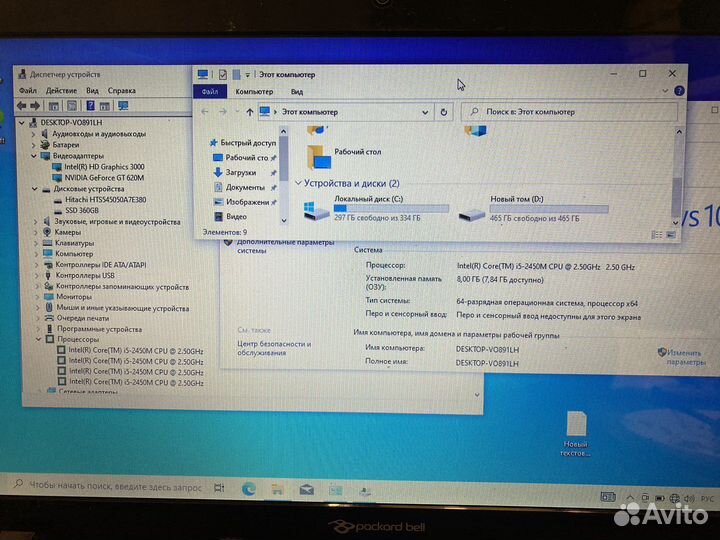Select Контроллеры запоминающих устройств category
This screenshot has width=720, height=540.
click(x=122, y=287)
